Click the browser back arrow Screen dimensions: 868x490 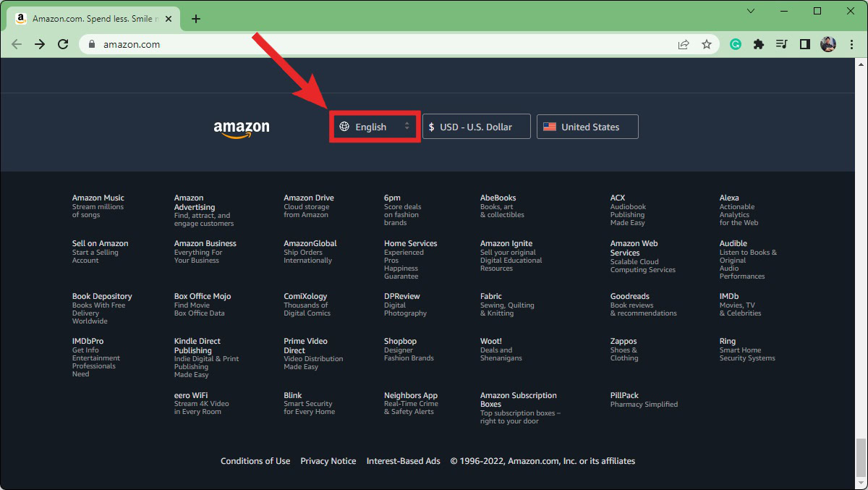click(x=17, y=44)
